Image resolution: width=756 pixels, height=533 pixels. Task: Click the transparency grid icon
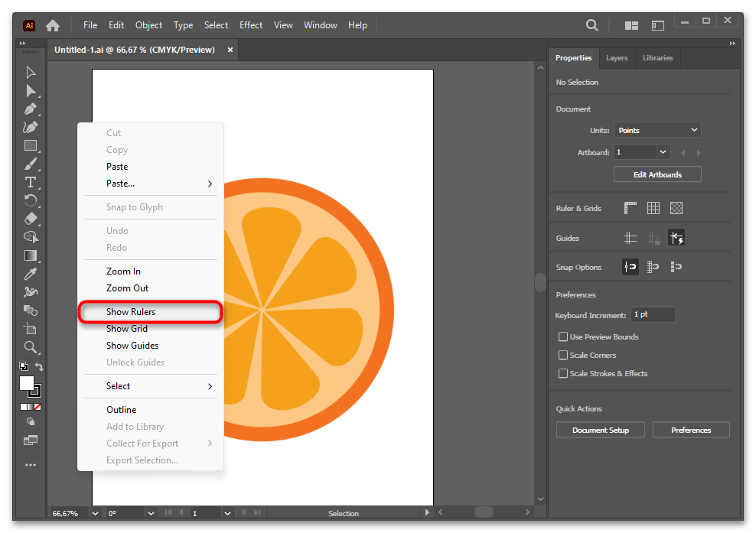[x=676, y=208]
